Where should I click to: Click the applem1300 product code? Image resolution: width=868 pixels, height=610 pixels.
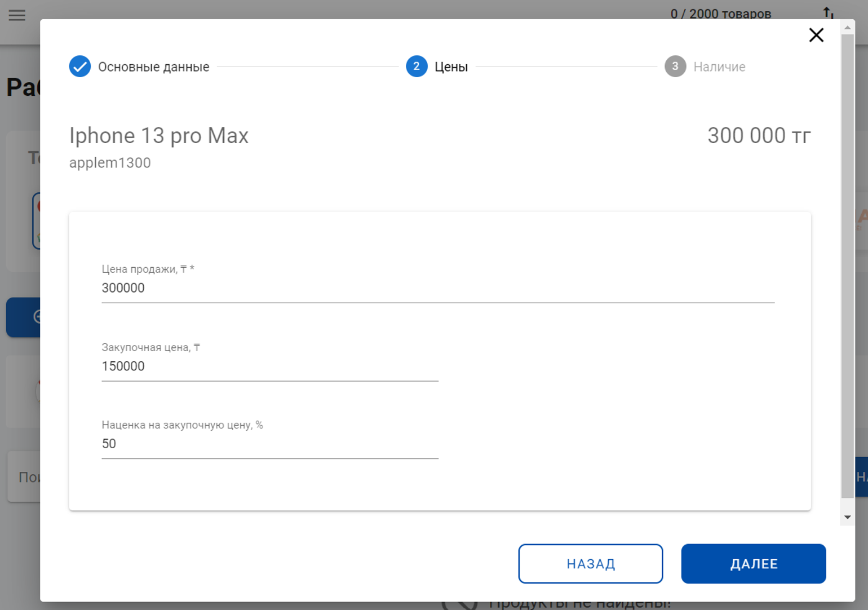(110, 163)
